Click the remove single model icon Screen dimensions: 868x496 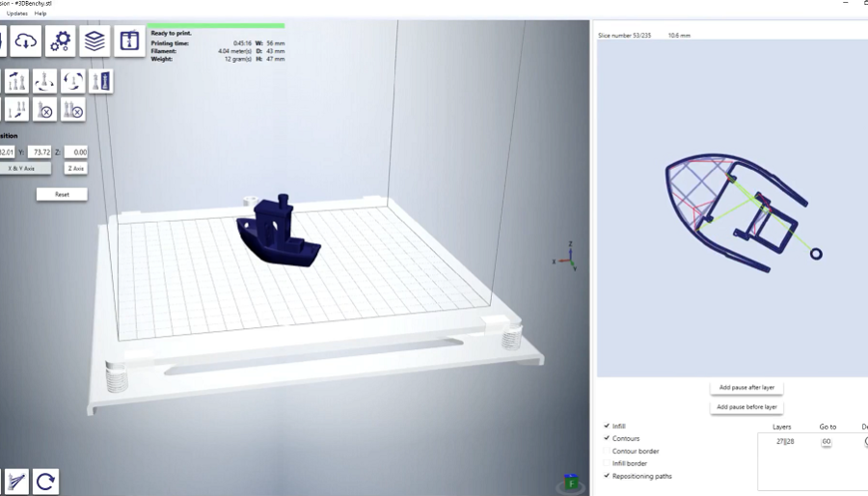(44, 110)
